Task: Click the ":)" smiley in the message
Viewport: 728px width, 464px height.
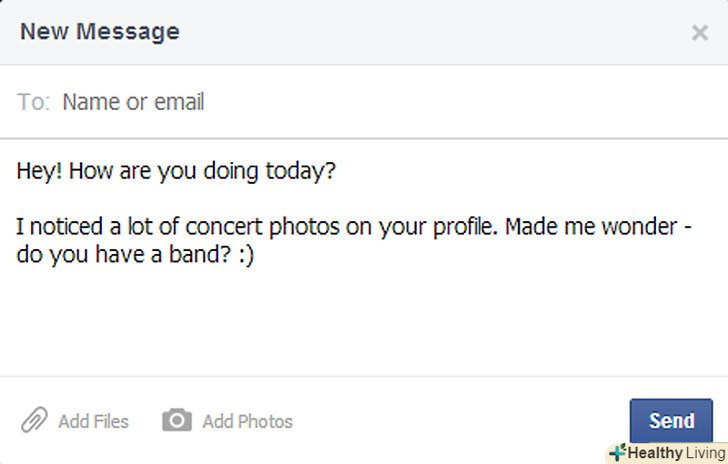Action: point(246,255)
